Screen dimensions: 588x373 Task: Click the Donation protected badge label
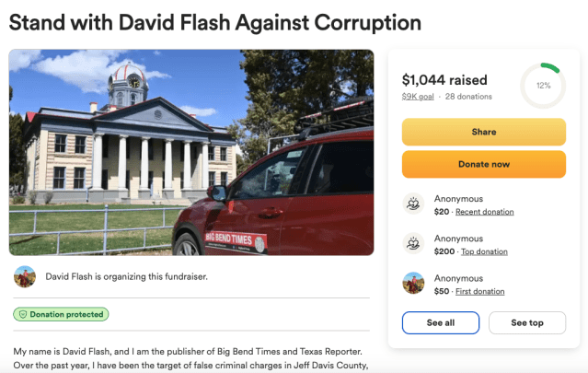66,314
